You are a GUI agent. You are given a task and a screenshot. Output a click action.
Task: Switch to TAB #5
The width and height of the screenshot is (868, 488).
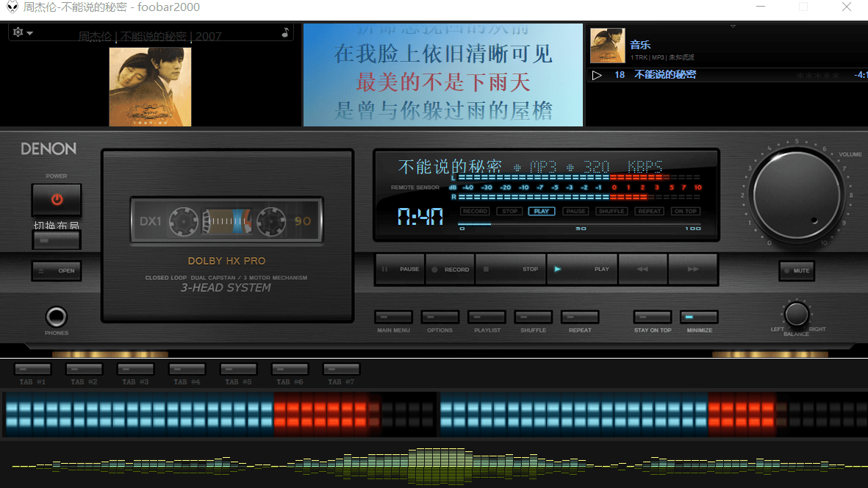point(239,370)
